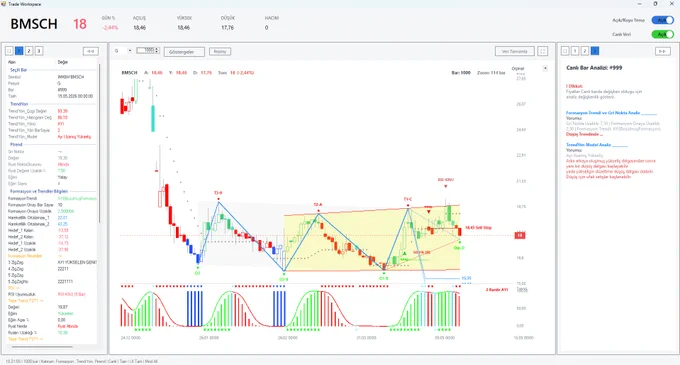This screenshot has width=680, height=365.
Task: Click the Sembol row in left panel
Action: (52, 77)
